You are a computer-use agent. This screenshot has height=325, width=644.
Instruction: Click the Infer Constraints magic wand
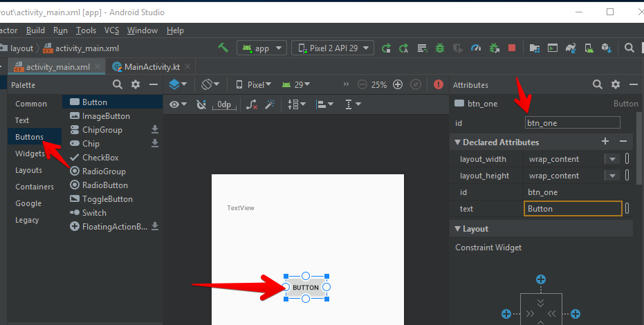tap(270, 104)
